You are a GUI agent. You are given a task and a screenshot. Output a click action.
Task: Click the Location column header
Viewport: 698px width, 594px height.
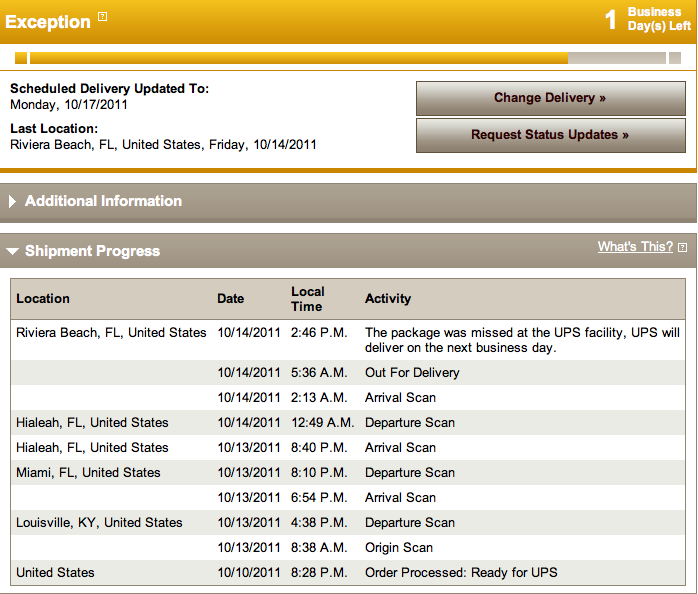pyautogui.click(x=43, y=299)
